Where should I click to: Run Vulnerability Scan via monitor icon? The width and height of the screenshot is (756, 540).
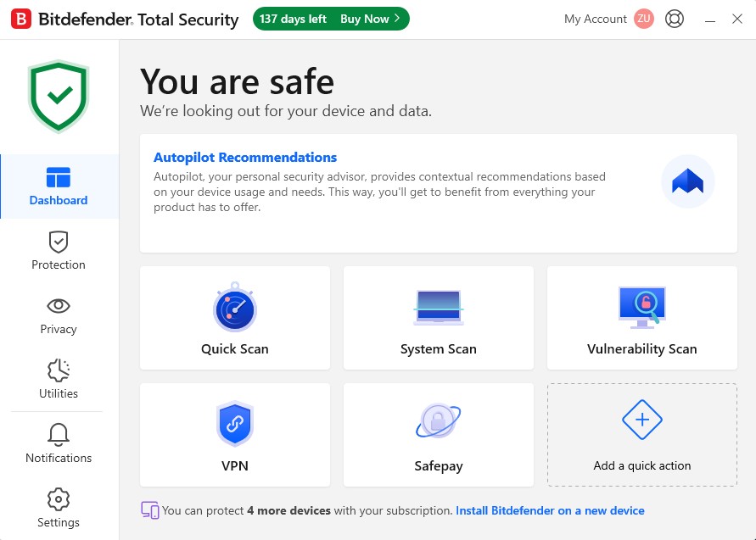click(642, 308)
